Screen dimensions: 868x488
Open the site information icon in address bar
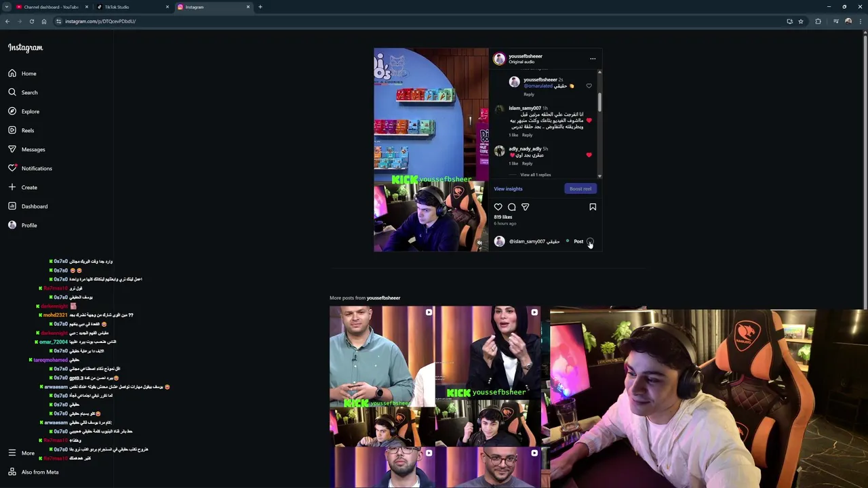pyautogui.click(x=58, y=21)
